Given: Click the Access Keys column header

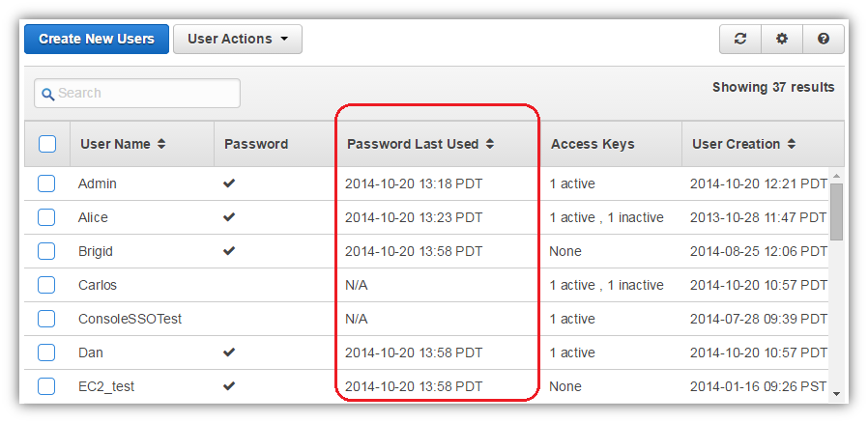Looking at the screenshot, I should [593, 144].
